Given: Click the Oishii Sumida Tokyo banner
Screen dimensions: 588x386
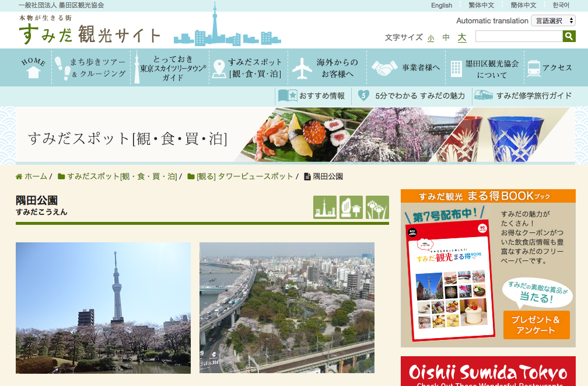Looking at the screenshot, I should 488,371.
